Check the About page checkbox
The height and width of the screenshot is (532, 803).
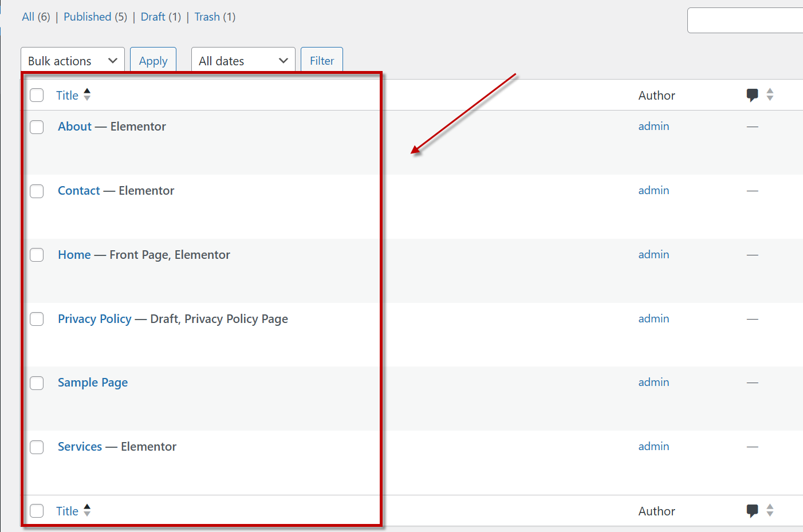coord(37,127)
